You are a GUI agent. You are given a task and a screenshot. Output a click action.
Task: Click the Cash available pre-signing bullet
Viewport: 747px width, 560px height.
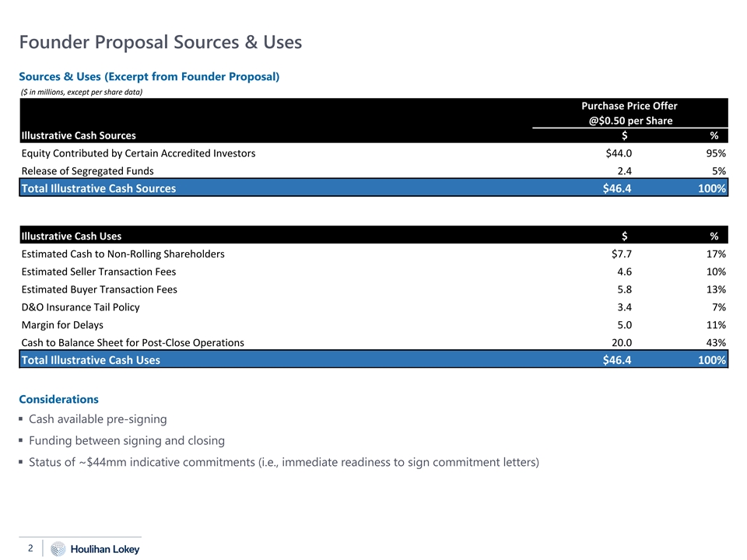[x=97, y=419]
